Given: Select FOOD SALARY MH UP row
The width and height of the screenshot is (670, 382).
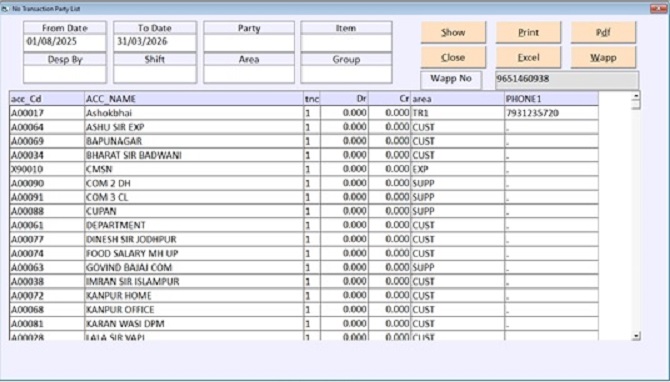Looking at the screenshot, I should tap(304, 253).
